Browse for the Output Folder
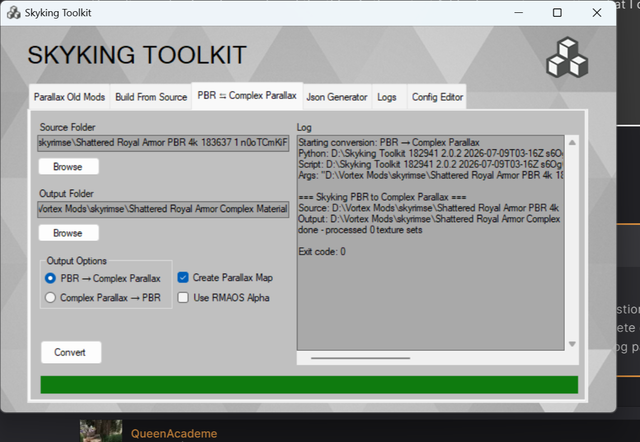The width and height of the screenshot is (640, 442). [69, 233]
